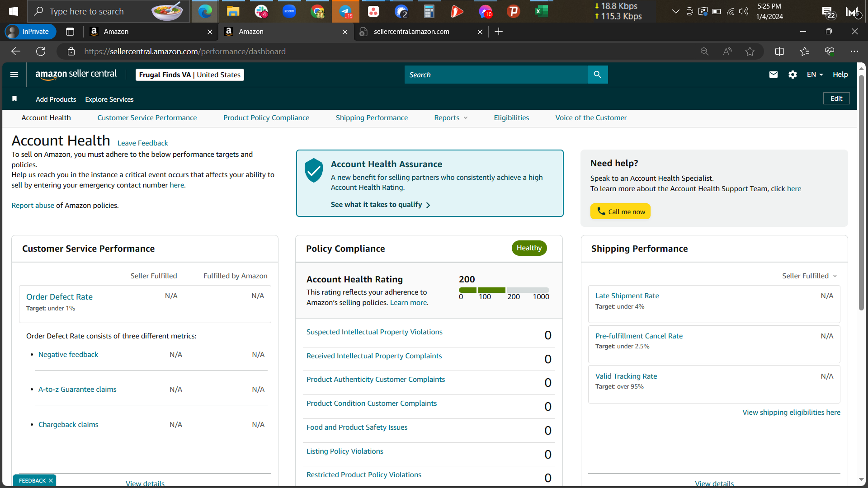The height and width of the screenshot is (488, 868).
Task: Open Suspected Intellectual Property Violations link
Action: (374, 332)
